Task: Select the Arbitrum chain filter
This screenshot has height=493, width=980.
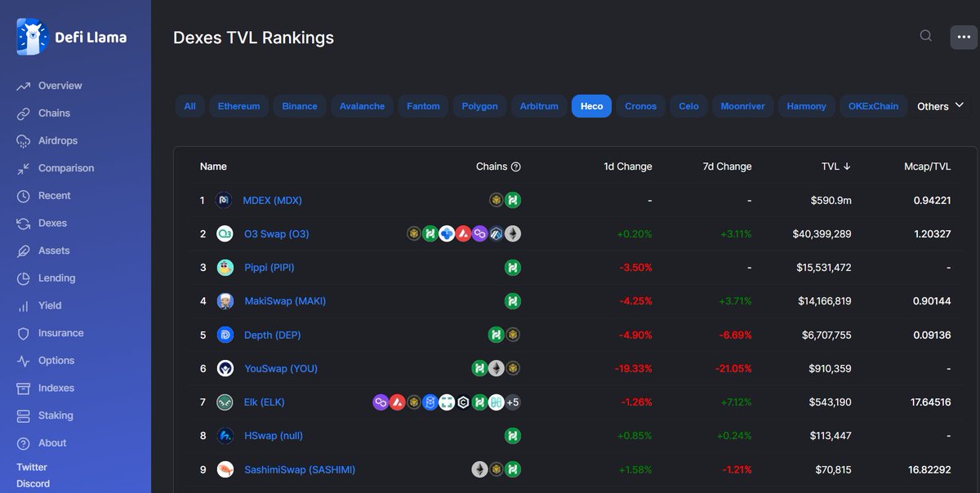Action: 539,106
